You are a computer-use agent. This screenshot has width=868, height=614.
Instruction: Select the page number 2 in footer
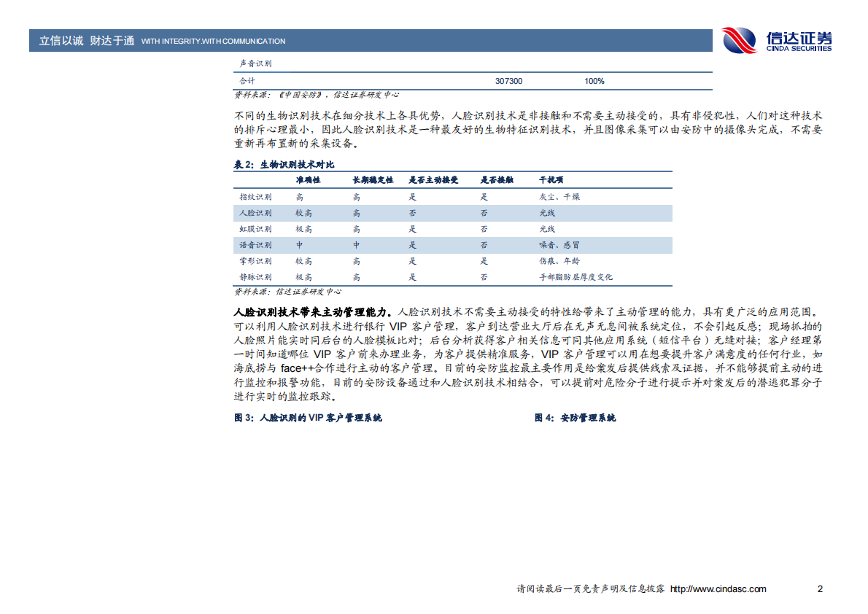[x=820, y=589]
